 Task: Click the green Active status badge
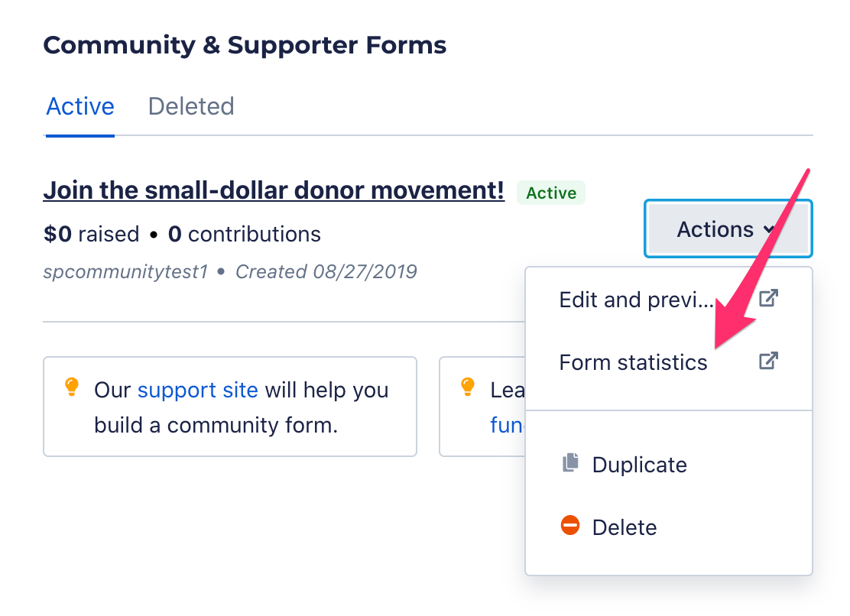(551, 193)
